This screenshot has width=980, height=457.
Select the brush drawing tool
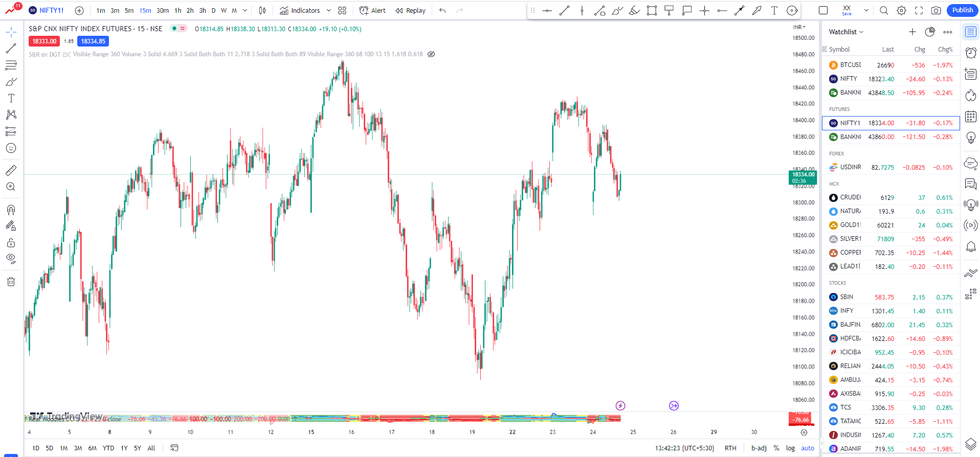pos(11,82)
